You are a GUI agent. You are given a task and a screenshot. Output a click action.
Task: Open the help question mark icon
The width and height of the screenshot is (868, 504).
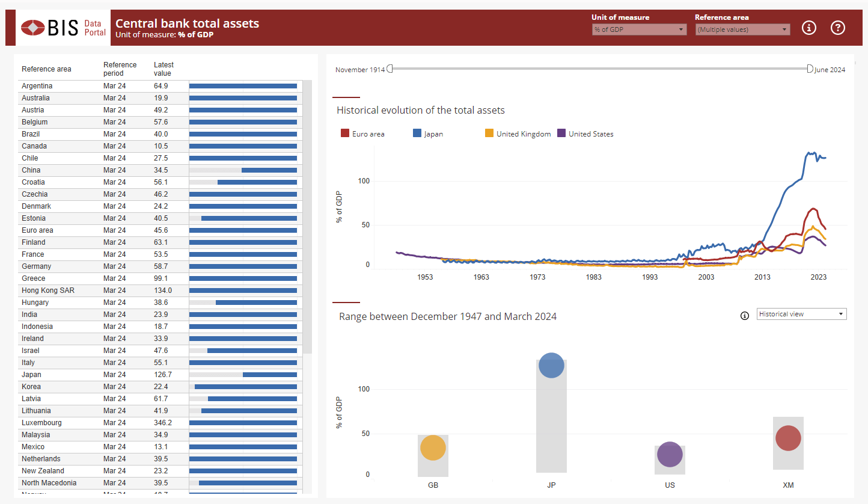(x=838, y=28)
